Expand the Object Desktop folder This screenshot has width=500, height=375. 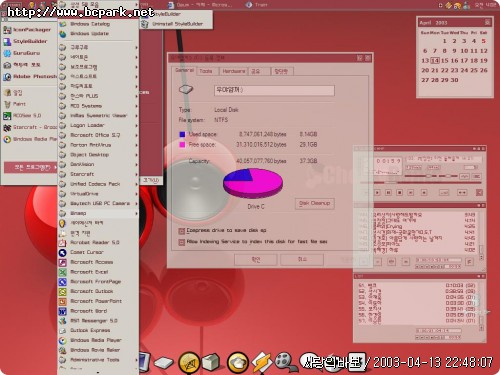coord(98,155)
